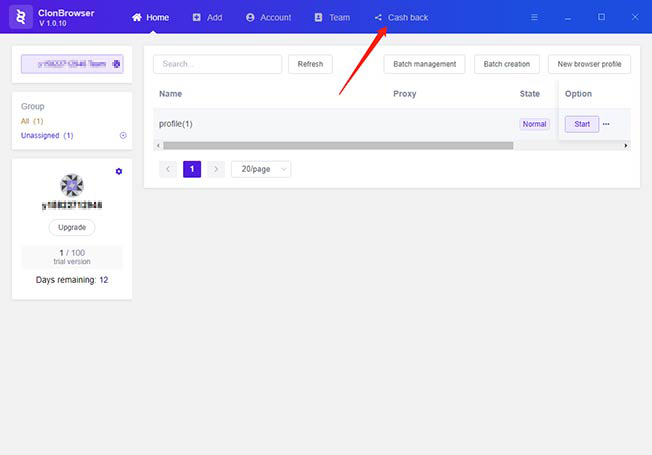Minimize the ClonBrowser window
The width and height of the screenshot is (652, 455).
point(568,17)
